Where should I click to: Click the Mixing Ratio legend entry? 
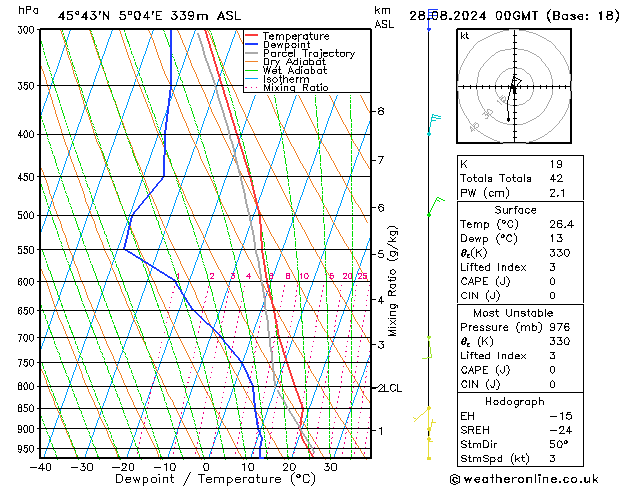click(295, 88)
